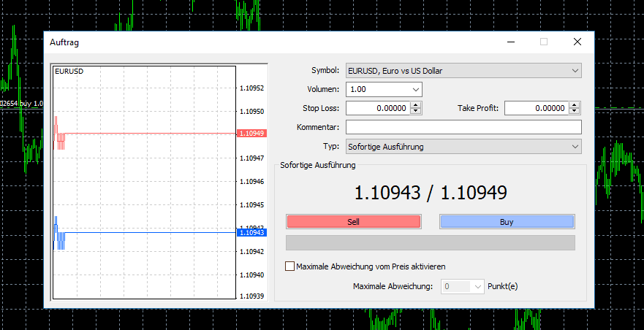
Task: Click the price axis value 1.10945
Action: point(251,205)
